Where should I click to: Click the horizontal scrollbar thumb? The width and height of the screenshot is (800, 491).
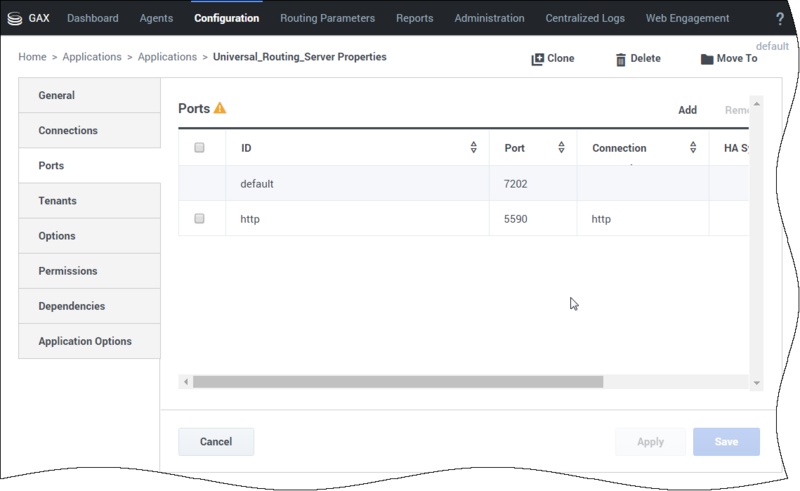click(398, 382)
